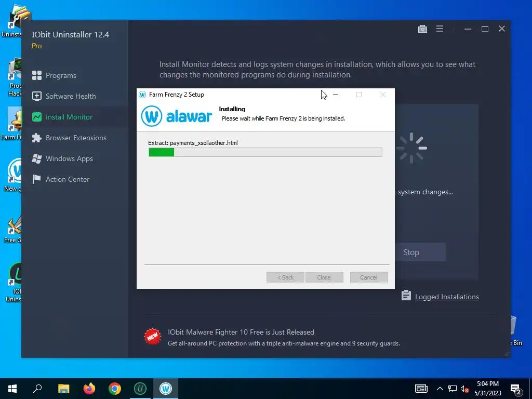Launch Firefox from taskbar

click(89, 389)
